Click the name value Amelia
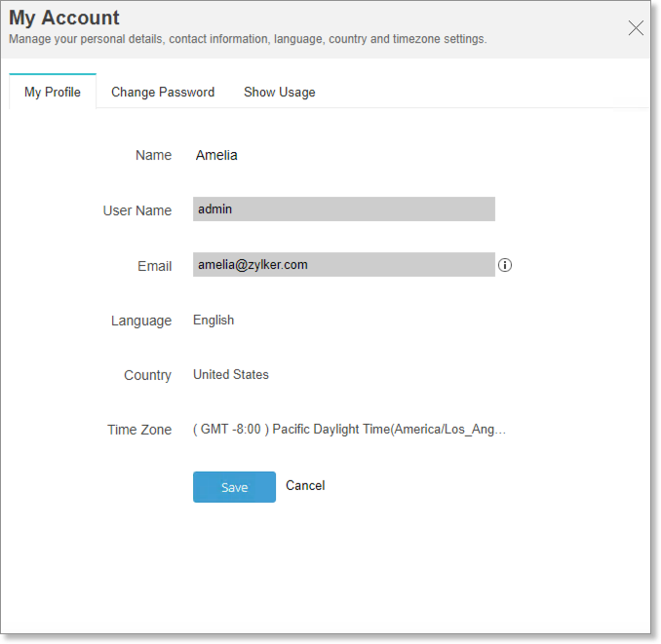This screenshot has height=644, width=661. coord(216,155)
